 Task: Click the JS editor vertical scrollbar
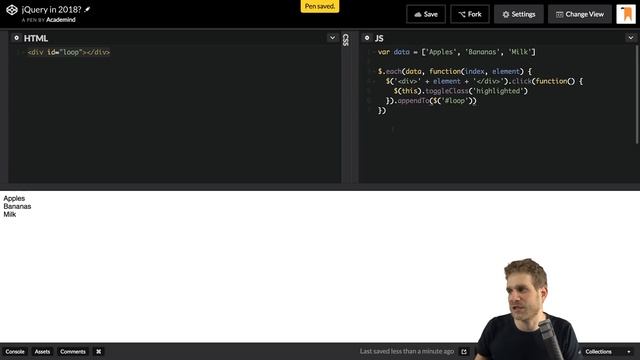coord(637,94)
